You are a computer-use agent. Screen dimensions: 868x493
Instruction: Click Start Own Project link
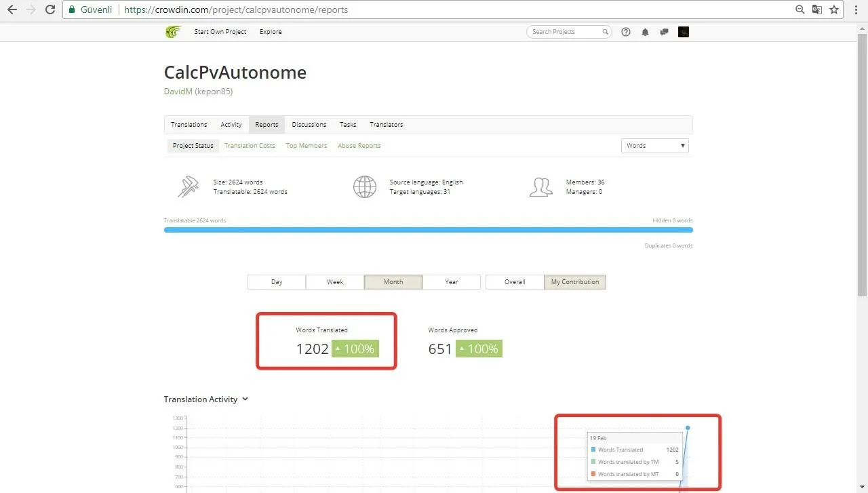(x=220, y=32)
